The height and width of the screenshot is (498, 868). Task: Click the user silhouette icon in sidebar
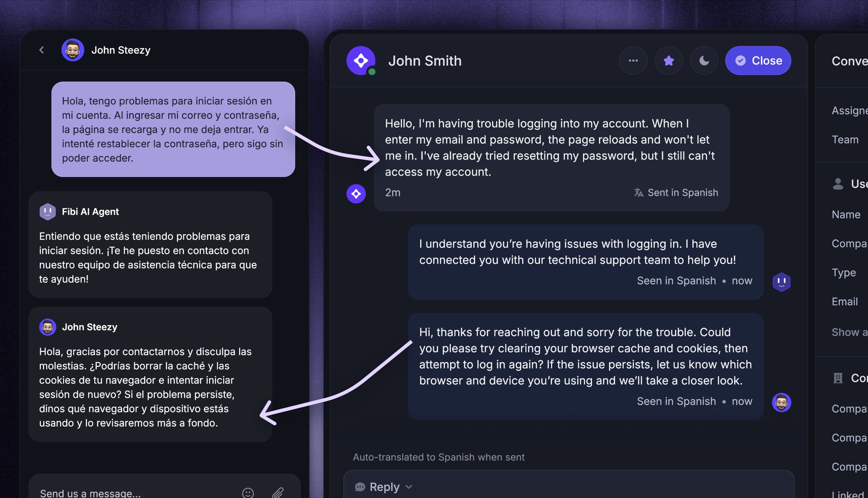838,184
